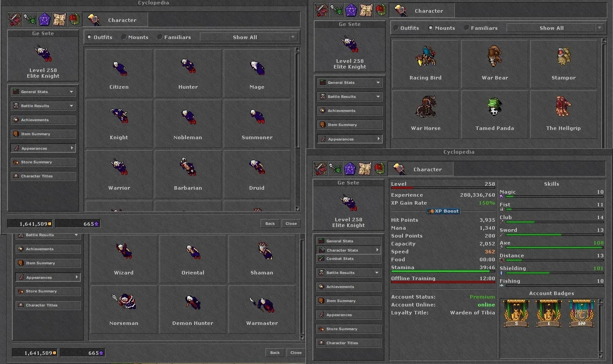This screenshot has height=364, width=613.
Task: Click the purple coin icon in the bottom-left window
Action: (102, 353)
